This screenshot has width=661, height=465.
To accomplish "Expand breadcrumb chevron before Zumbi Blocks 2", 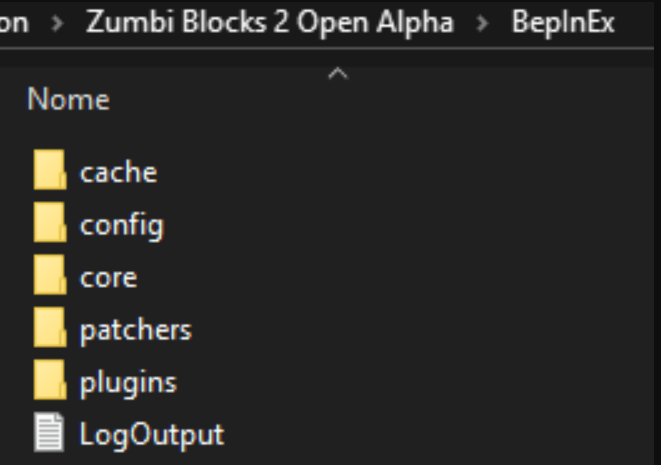I will [59, 23].
